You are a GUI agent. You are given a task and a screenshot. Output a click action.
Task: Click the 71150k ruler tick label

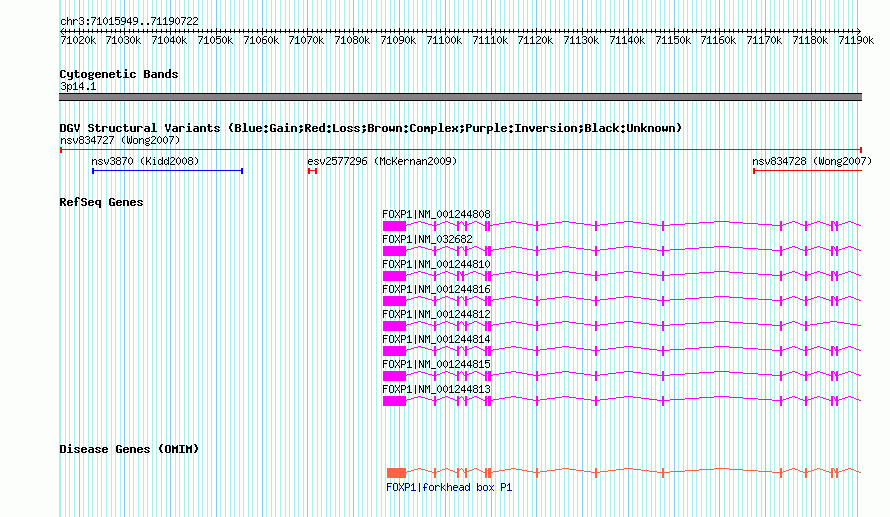tap(673, 41)
